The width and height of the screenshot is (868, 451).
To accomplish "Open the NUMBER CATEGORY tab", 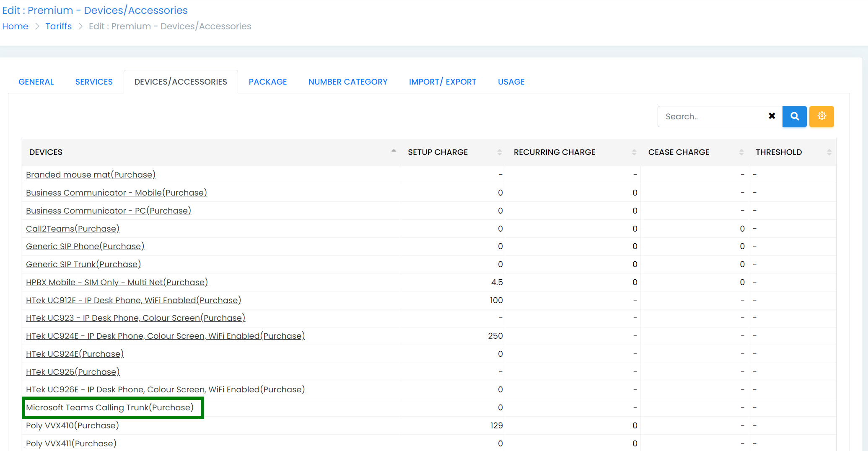I will point(348,82).
